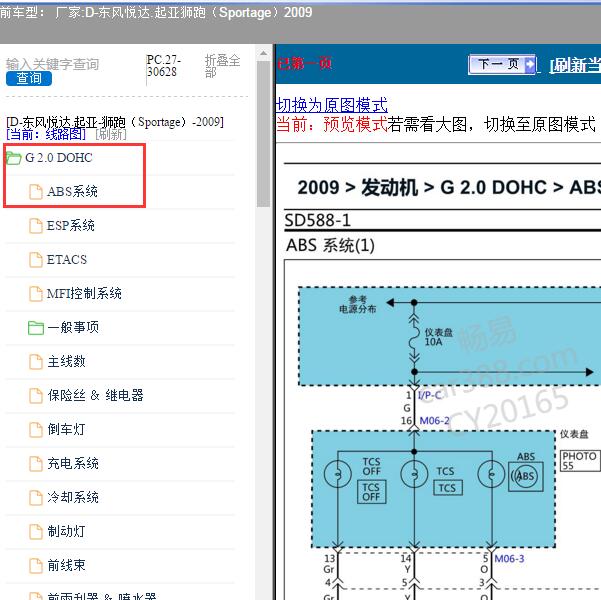Open the ETACS entry
This screenshot has width=601, height=600.
67,260
